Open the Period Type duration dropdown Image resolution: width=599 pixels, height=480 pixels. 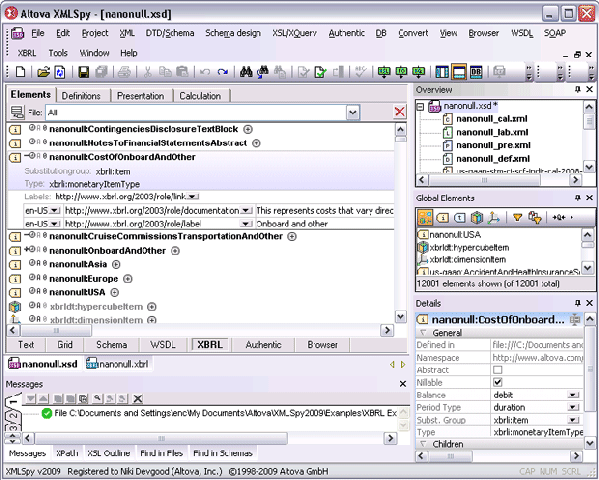pos(573,408)
